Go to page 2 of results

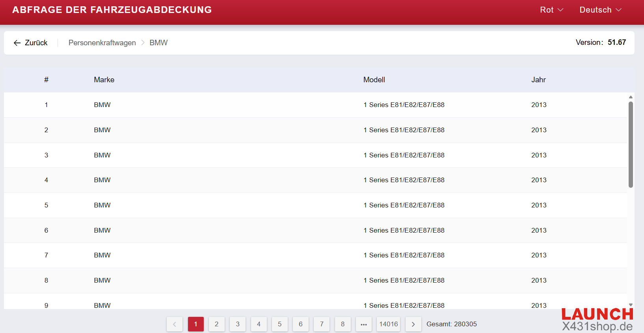(216, 324)
